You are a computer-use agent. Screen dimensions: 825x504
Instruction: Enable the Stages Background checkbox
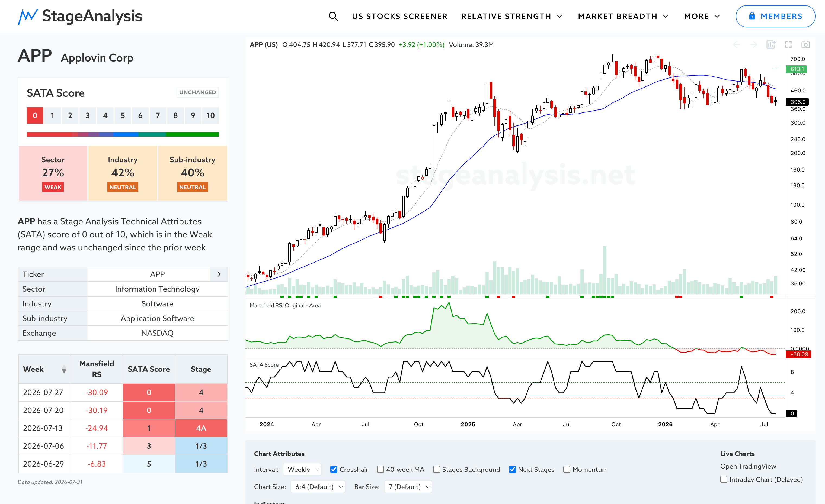point(436,470)
